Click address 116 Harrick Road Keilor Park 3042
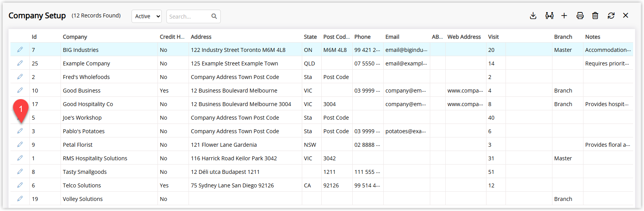This screenshot has height=211, width=644. (x=234, y=158)
